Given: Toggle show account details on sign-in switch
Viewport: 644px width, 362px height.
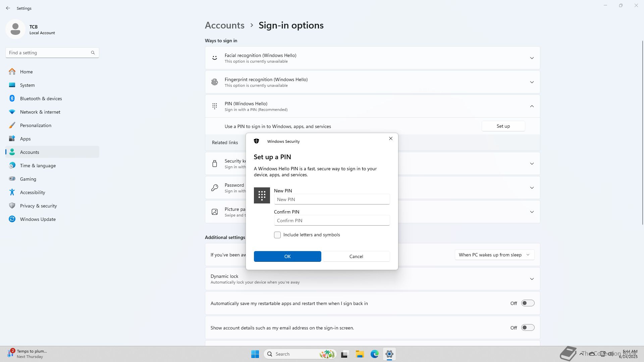Looking at the screenshot, I should [x=527, y=328].
